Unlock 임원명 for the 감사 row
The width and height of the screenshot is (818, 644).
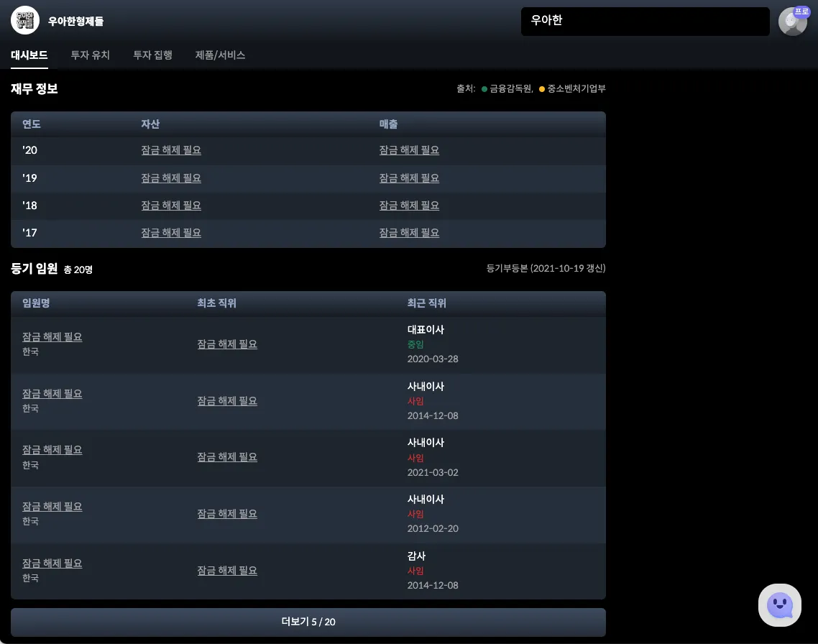point(52,563)
